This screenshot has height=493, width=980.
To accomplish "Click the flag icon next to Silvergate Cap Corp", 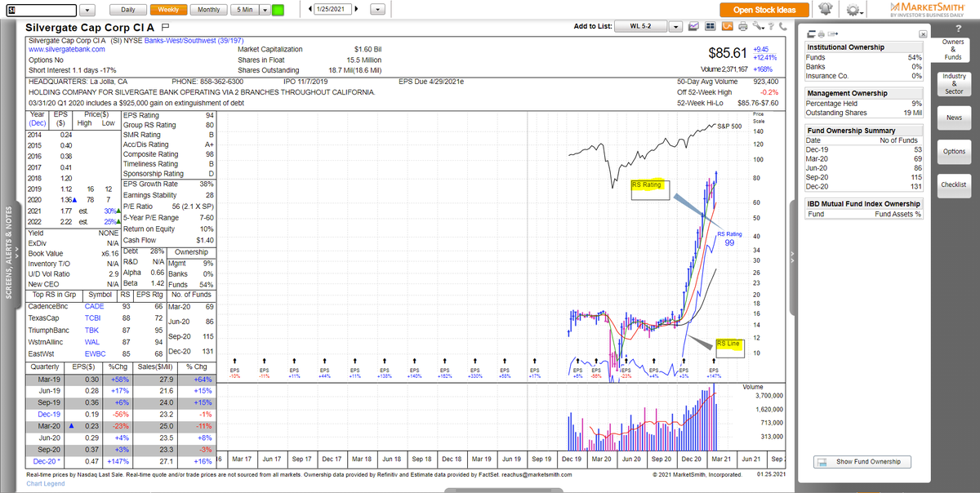I will [164, 27].
